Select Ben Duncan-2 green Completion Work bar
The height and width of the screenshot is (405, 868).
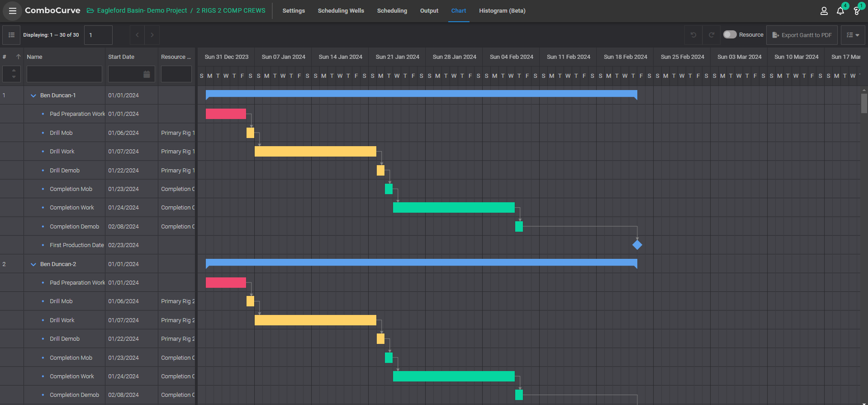454,376
